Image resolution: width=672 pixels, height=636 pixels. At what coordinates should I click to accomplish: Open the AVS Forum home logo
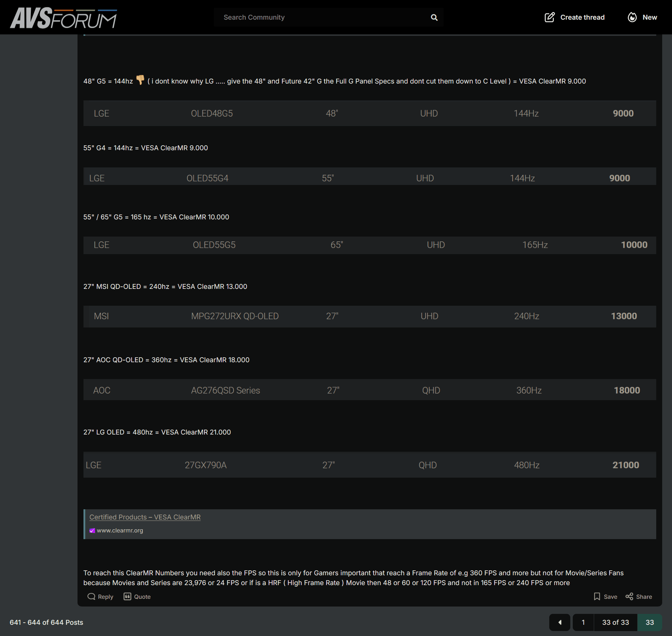(x=63, y=18)
